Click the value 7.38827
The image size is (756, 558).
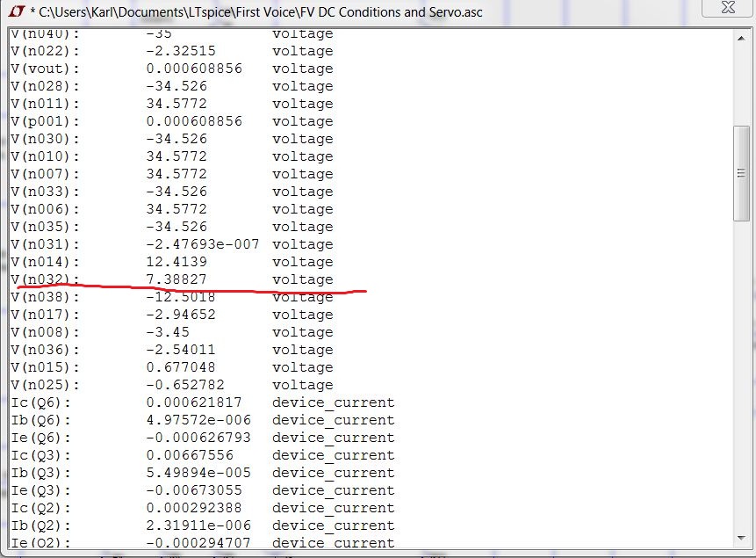point(176,279)
